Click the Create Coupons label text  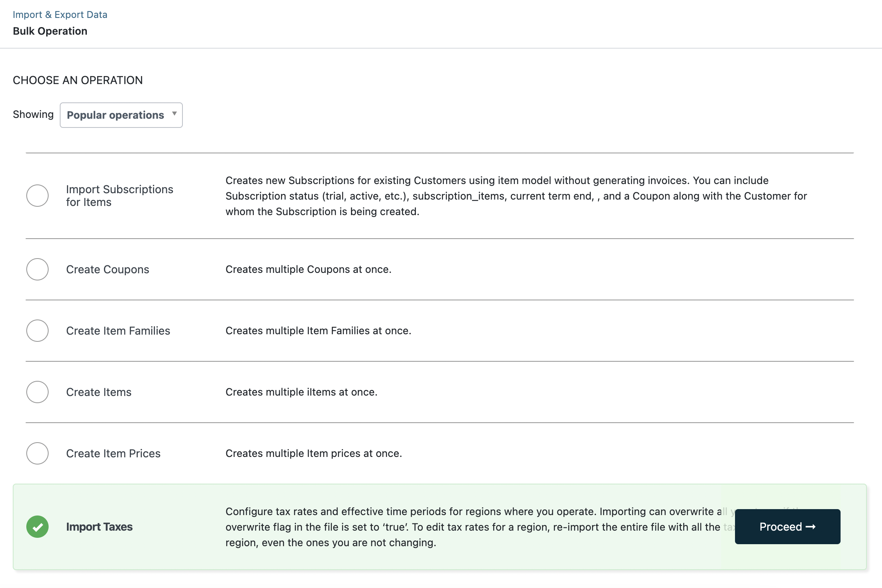click(x=108, y=270)
